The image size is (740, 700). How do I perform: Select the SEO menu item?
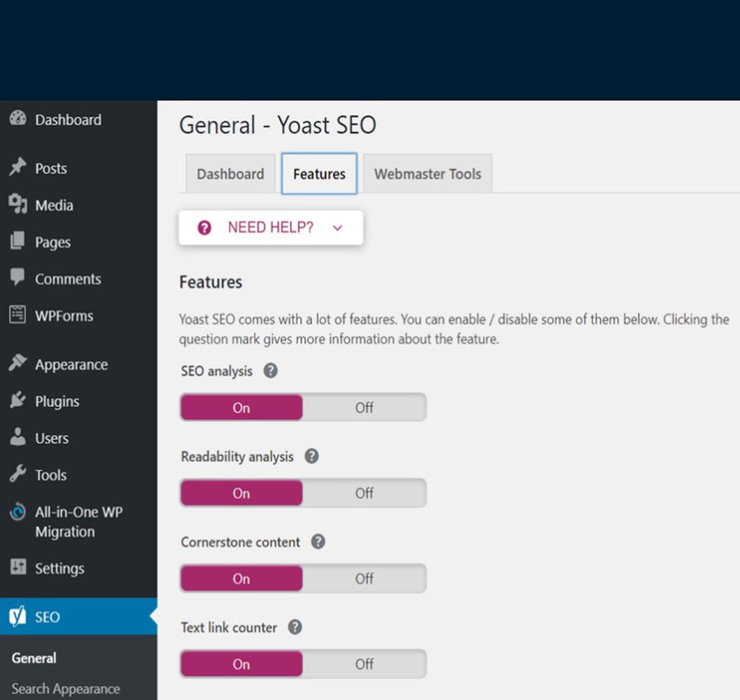pos(79,616)
